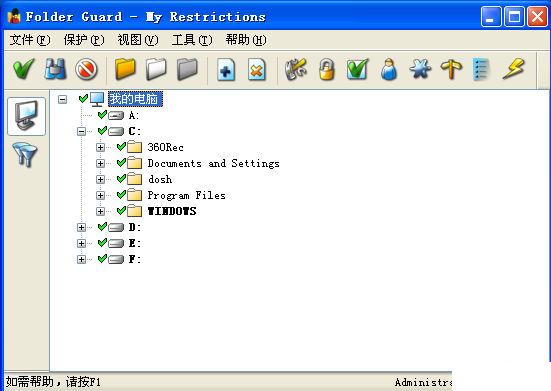This screenshot has height=391, width=551.
Task: Click the Folder Guard title bar icon
Action: tap(14, 17)
